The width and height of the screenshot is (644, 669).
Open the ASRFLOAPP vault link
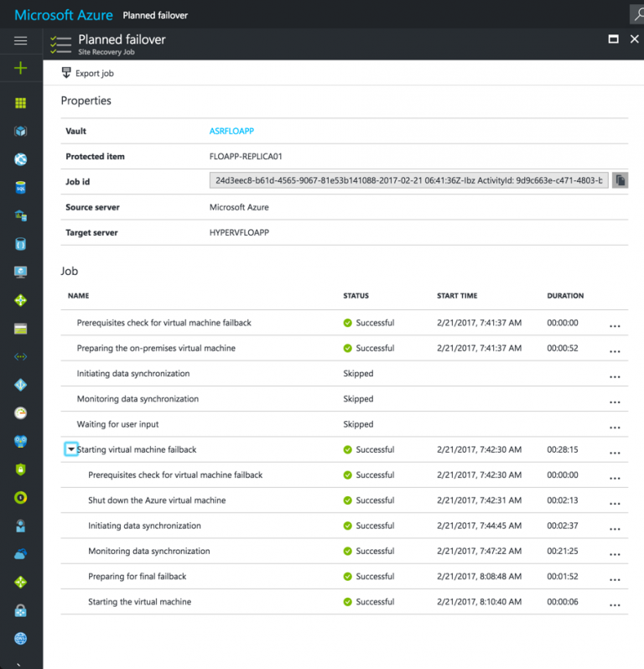(231, 131)
